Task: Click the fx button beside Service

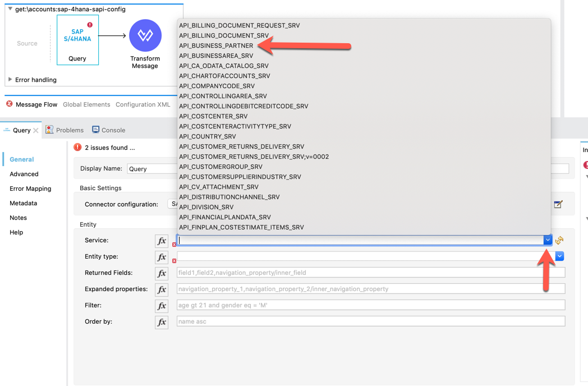Action: (x=162, y=241)
